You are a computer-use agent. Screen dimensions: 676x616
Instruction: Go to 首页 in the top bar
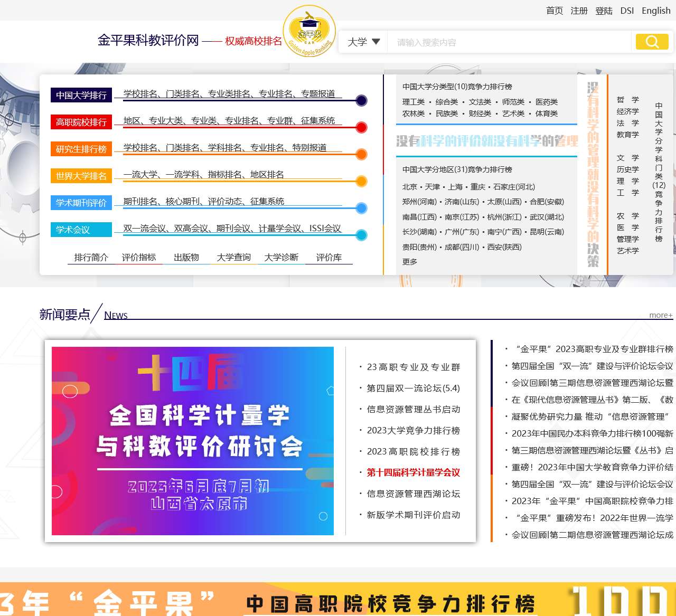click(x=555, y=11)
